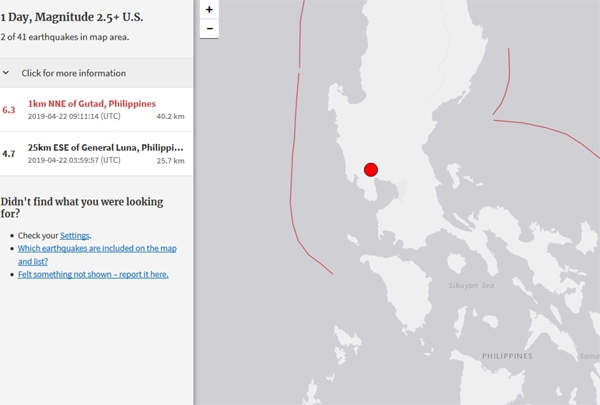Click the Sibuyan Sea label on map
Screen dimensions: 600x405
471,286
